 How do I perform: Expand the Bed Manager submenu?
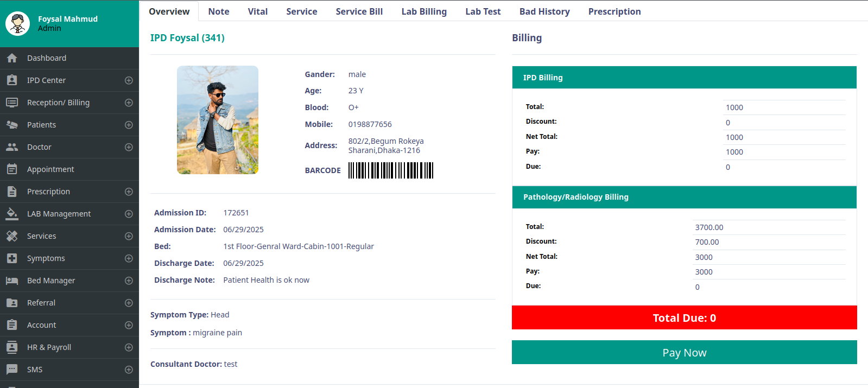click(129, 281)
